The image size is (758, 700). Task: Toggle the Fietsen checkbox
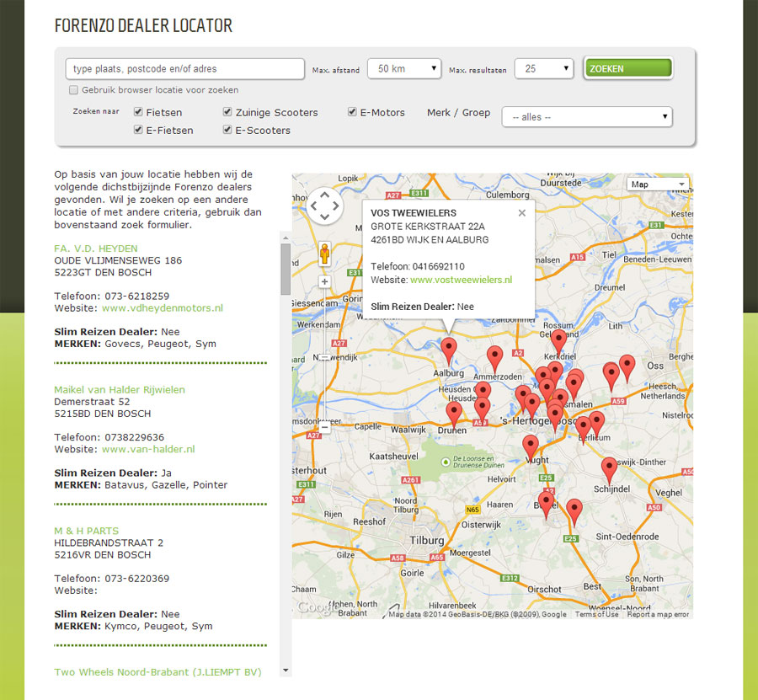pos(138,112)
